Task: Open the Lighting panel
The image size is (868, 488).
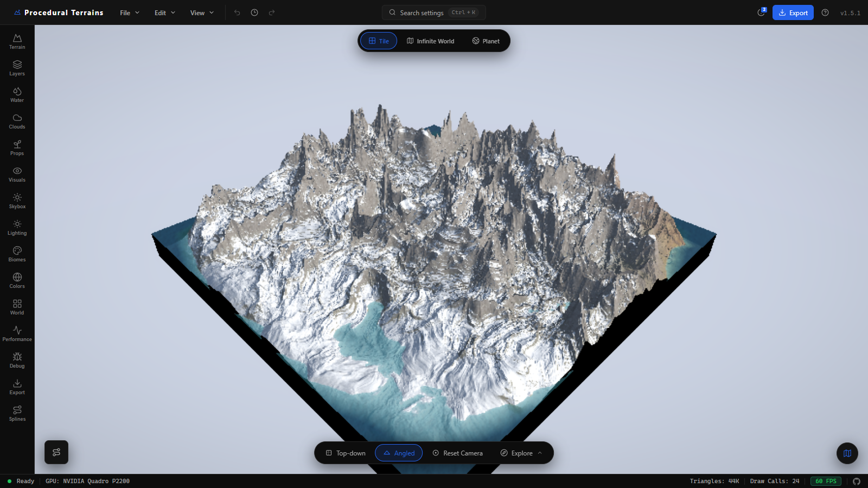Action: tap(17, 228)
